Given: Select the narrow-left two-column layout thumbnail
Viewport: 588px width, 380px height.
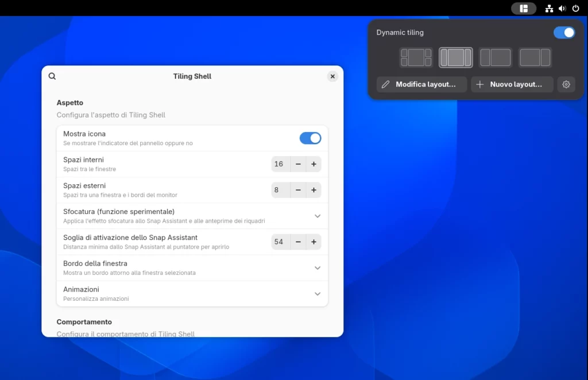Looking at the screenshot, I should [x=496, y=57].
